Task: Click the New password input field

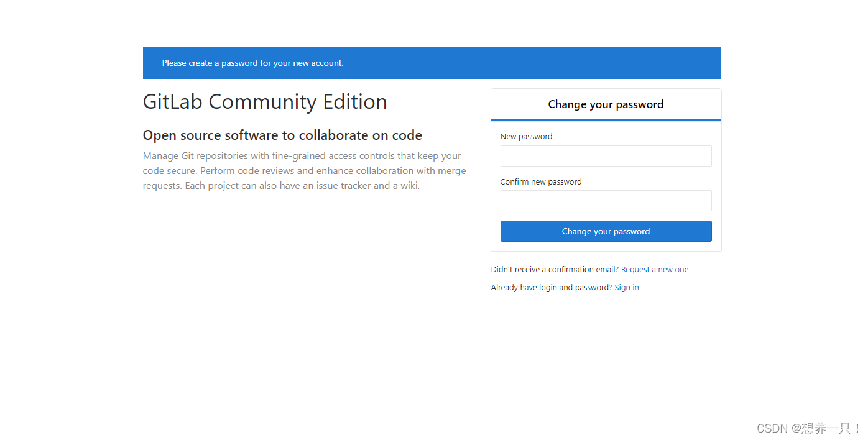Action: pyautogui.click(x=606, y=156)
